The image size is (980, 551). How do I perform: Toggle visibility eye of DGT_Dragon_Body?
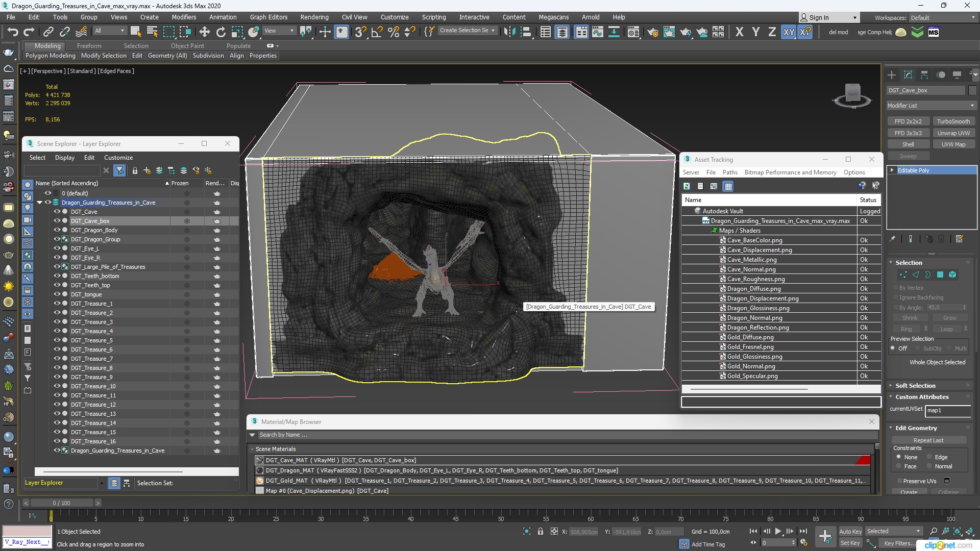tap(57, 230)
